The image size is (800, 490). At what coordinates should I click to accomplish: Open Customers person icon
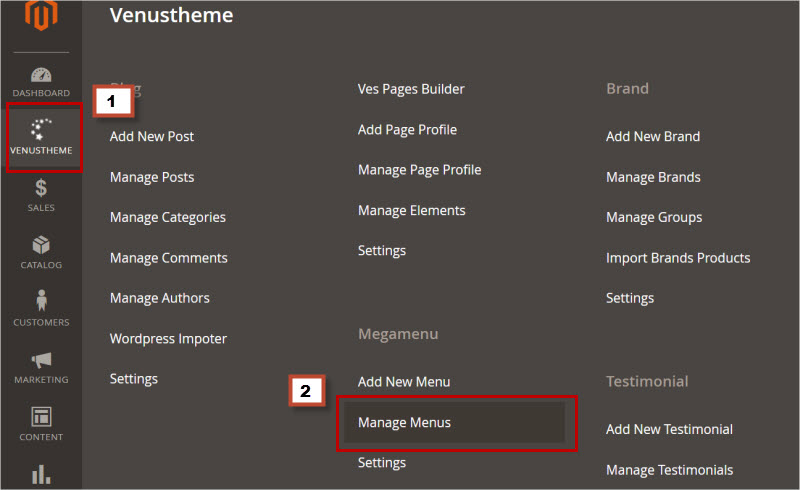pyautogui.click(x=41, y=302)
